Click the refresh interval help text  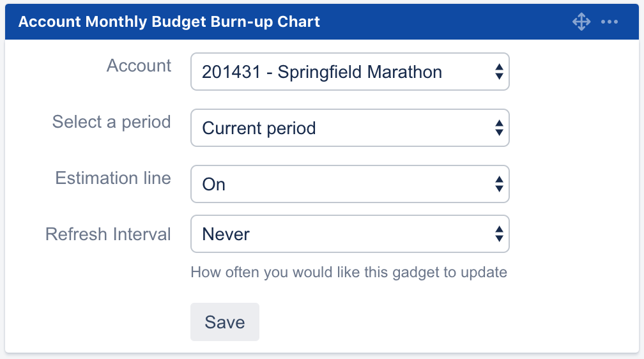pyautogui.click(x=349, y=273)
